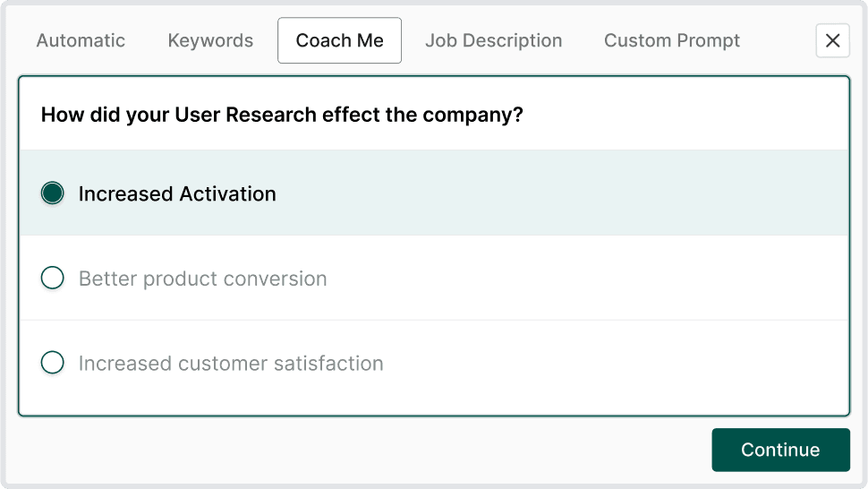Pick the Increased customer satisfaction radio circle
Image resolution: width=868 pixels, height=489 pixels.
pos(53,363)
